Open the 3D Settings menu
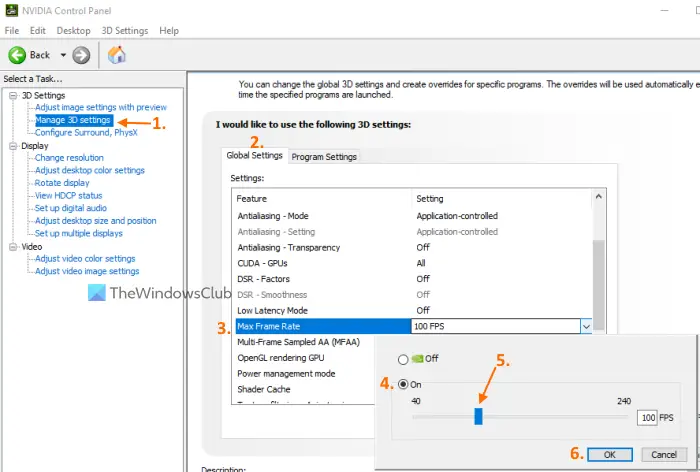 coord(125,31)
